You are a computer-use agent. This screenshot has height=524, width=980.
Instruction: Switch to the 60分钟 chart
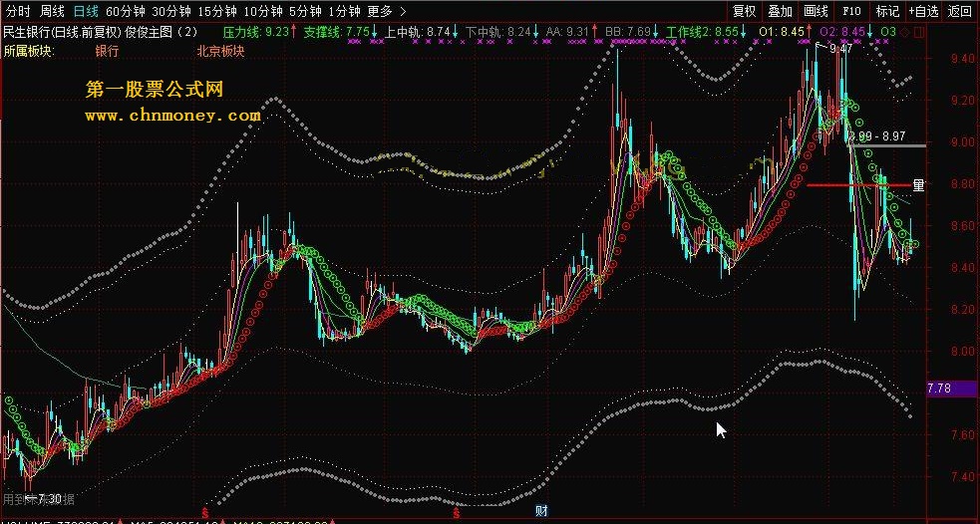pos(126,11)
